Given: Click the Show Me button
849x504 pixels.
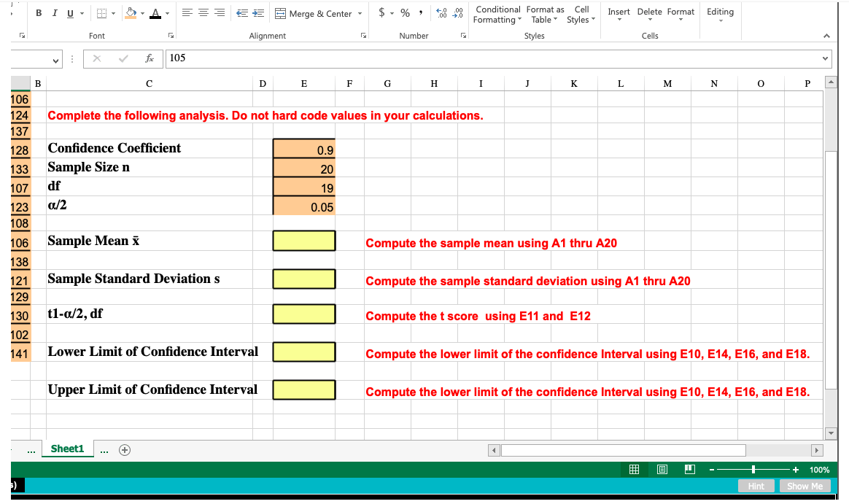Looking at the screenshot, I should 805,486.
